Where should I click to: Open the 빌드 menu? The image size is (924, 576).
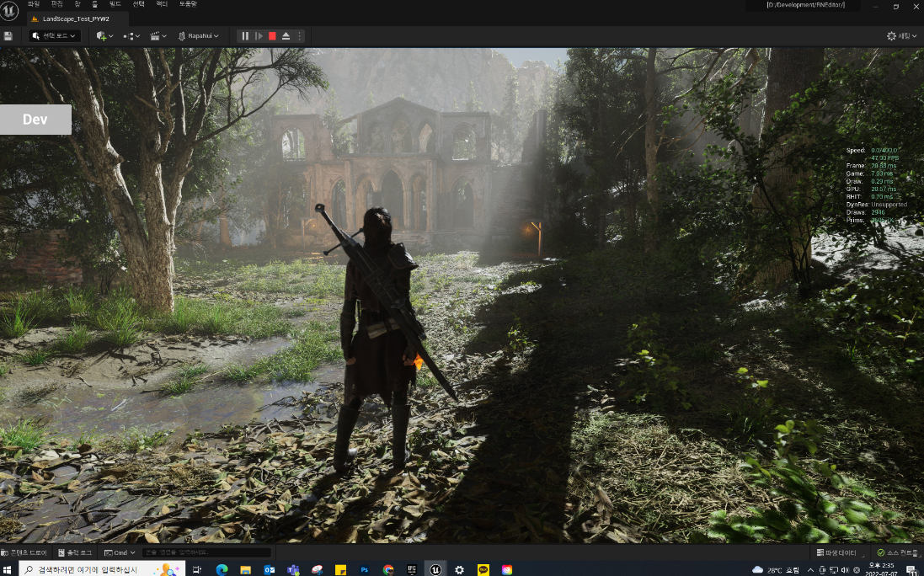115,3
